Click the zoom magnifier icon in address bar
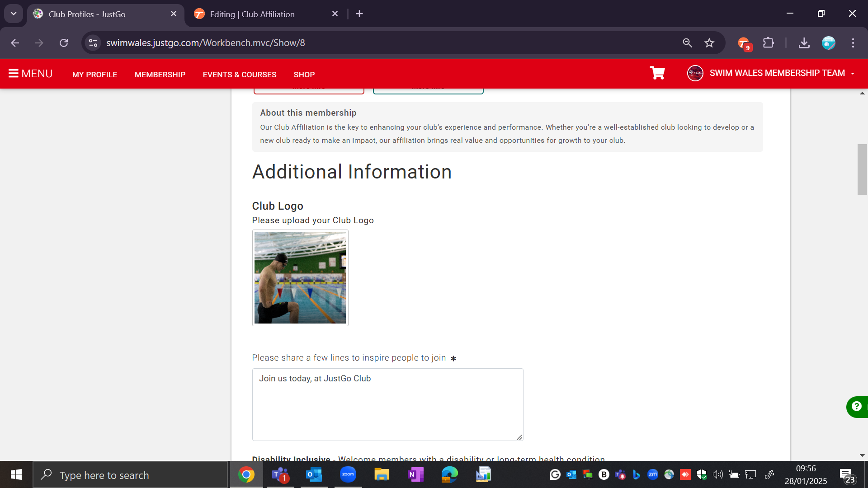Screen dimensions: 868x488 tap(687, 43)
